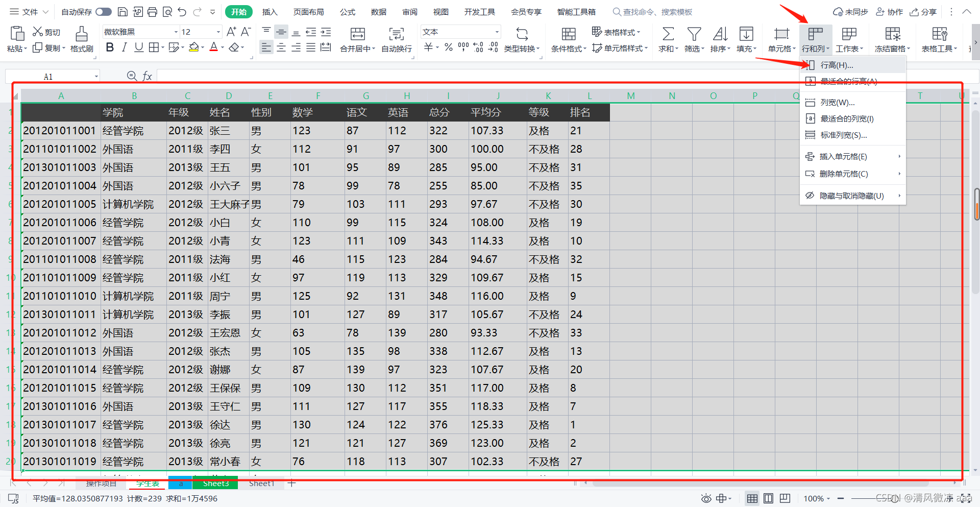The width and height of the screenshot is (980, 507).
Task: Select 列宽(W)... menu item
Action: pyautogui.click(x=852, y=103)
